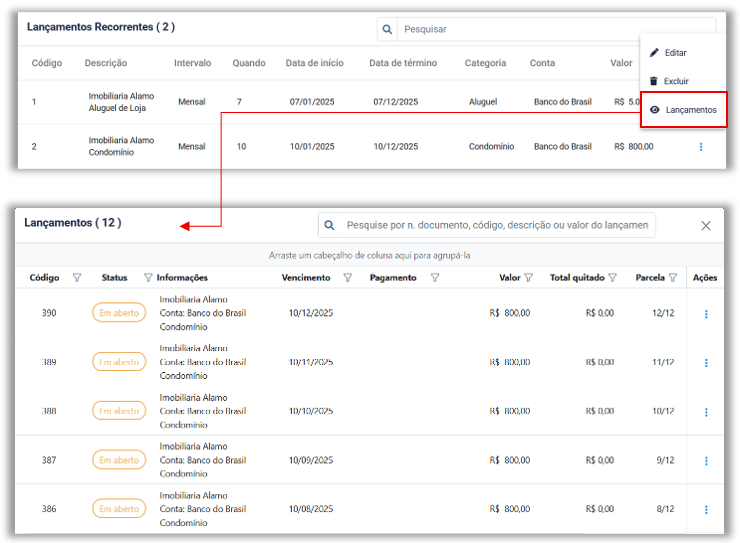
Task: Open filter for Status column
Action: point(148,278)
